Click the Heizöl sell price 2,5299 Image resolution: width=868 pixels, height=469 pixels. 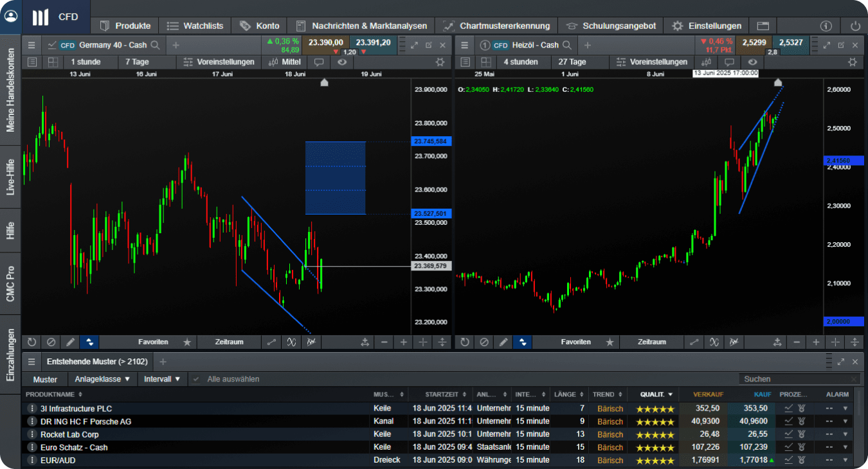tap(754, 42)
